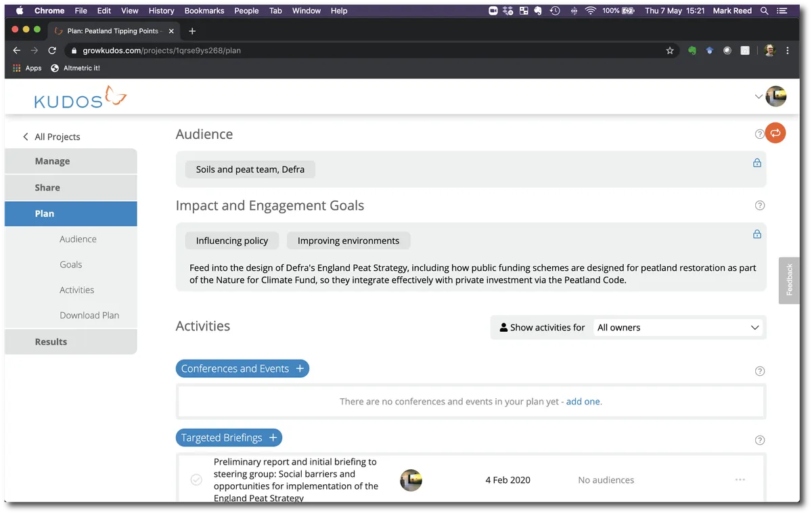Open Chrome profile avatar in toolbar
812x514 pixels.
769,51
